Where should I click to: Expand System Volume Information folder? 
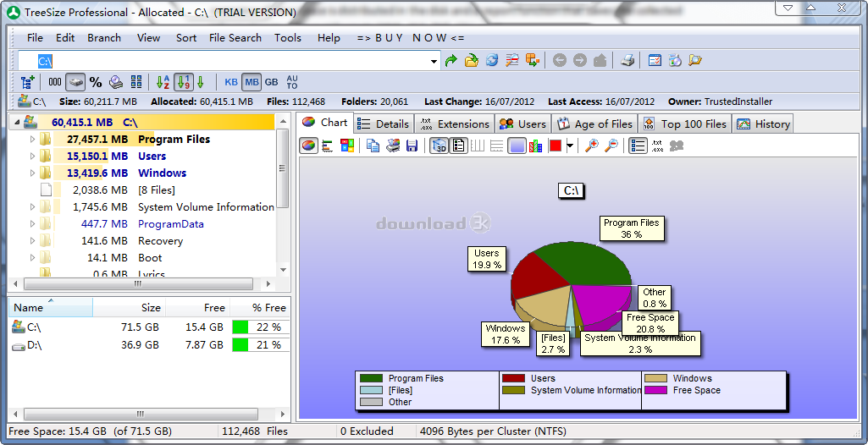tap(32, 207)
